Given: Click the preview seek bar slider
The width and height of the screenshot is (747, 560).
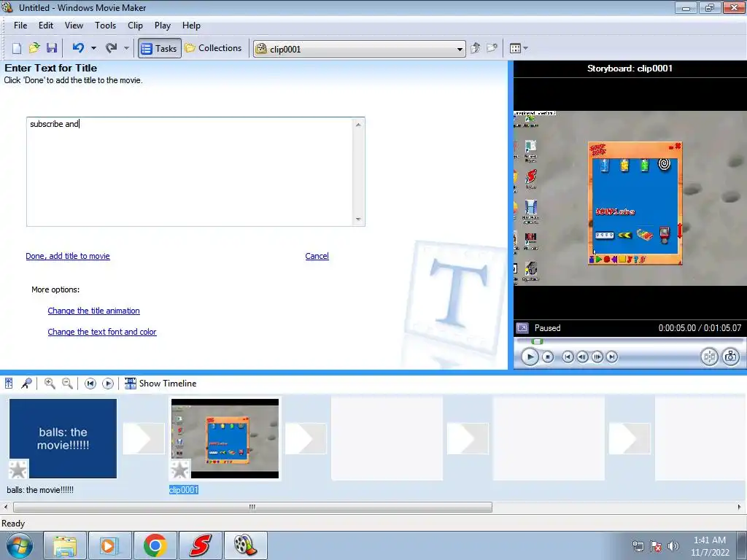Looking at the screenshot, I should point(538,341).
